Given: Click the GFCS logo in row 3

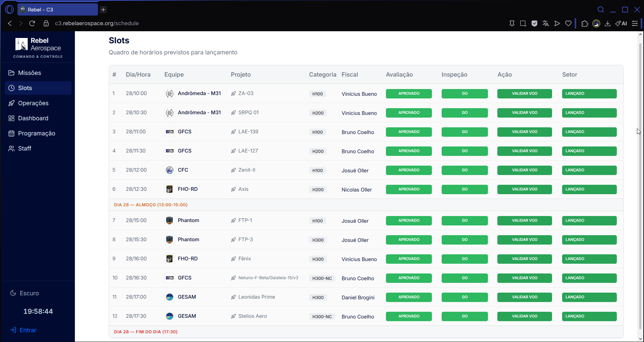Looking at the screenshot, I should click(169, 132).
